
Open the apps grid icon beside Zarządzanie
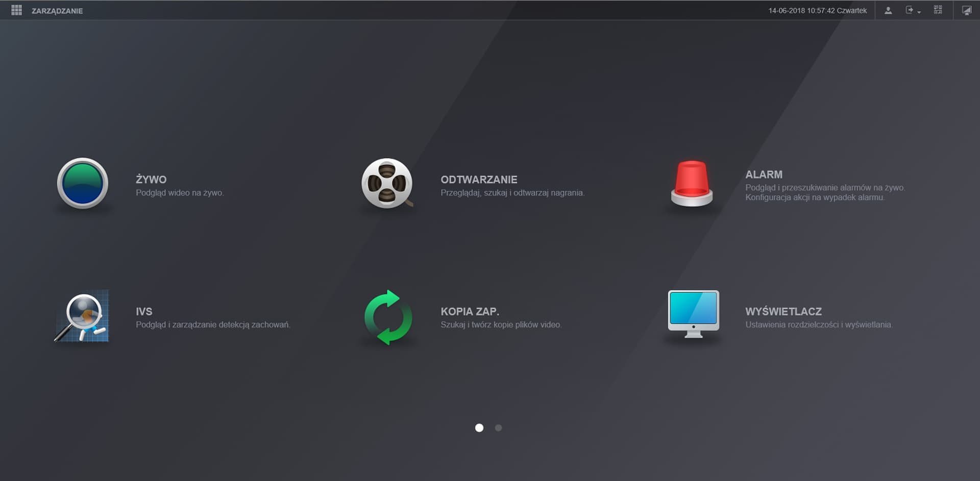point(16,10)
